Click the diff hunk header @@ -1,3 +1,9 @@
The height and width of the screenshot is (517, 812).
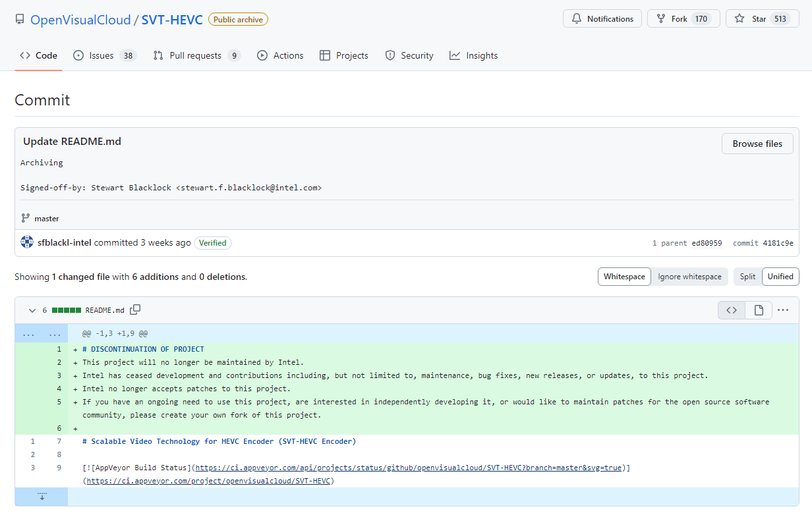pyautogui.click(x=115, y=334)
